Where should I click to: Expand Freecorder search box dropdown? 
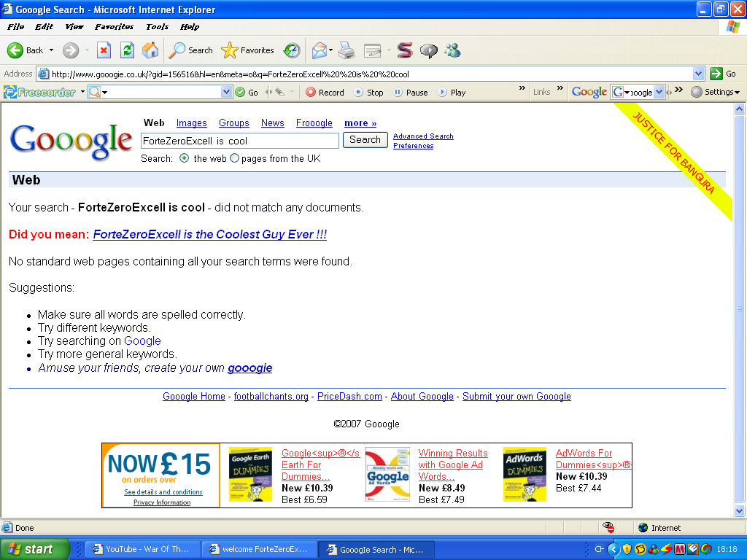click(x=226, y=92)
